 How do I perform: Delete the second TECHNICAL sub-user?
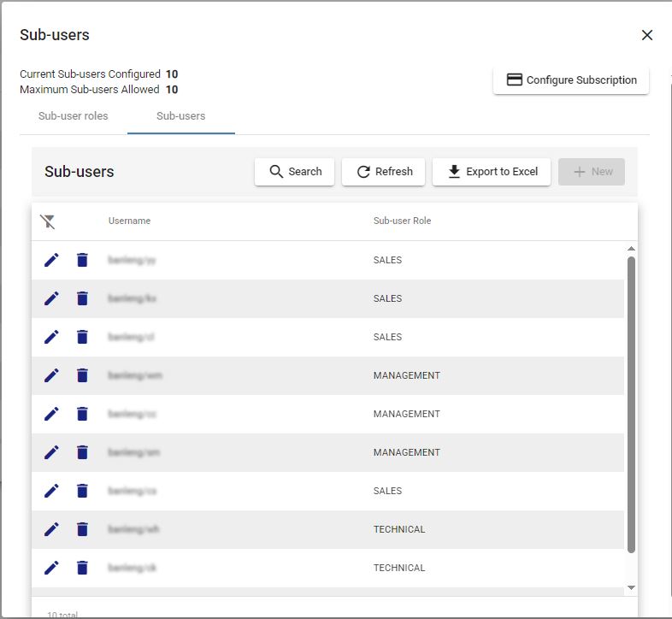pos(82,568)
